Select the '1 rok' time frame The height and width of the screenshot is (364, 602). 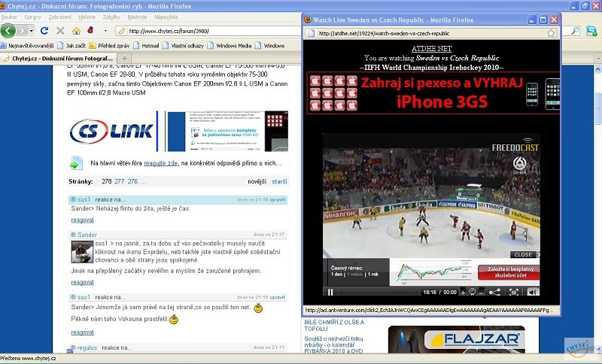click(x=372, y=275)
